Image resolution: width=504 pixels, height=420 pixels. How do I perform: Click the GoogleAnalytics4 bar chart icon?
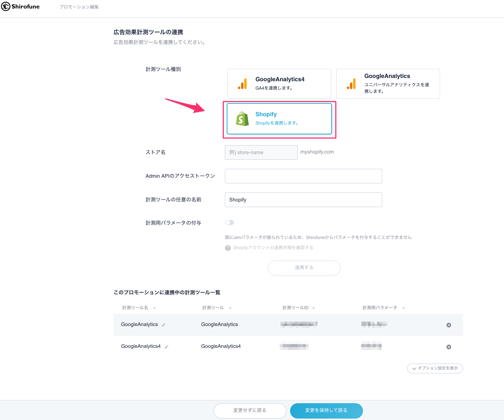point(242,84)
